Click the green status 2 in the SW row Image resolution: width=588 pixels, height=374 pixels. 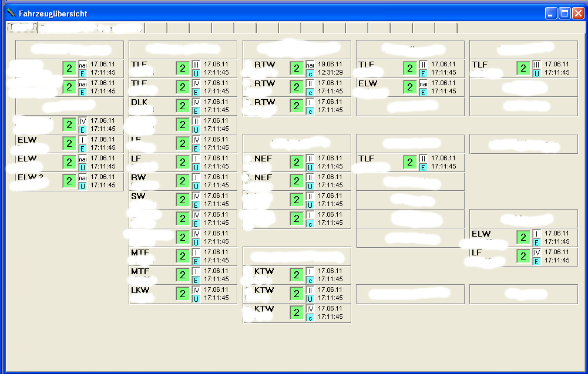pos(183,200)
